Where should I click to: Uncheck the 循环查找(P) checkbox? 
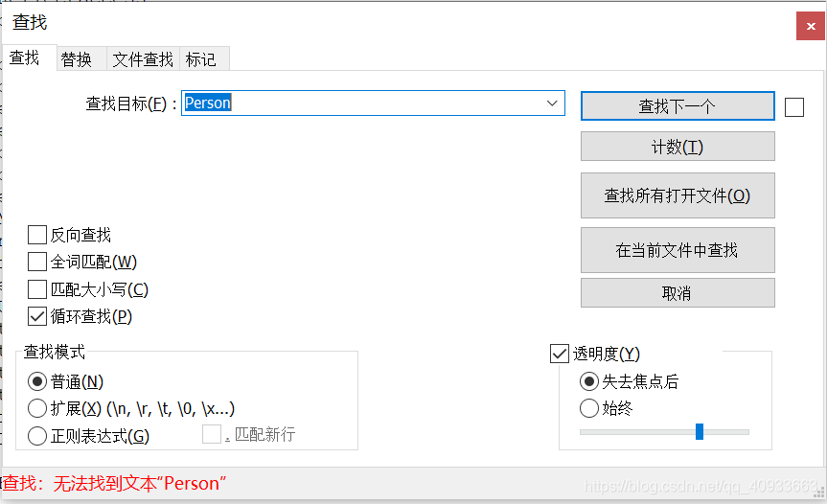pyautogui.click(x=37, y=316)
